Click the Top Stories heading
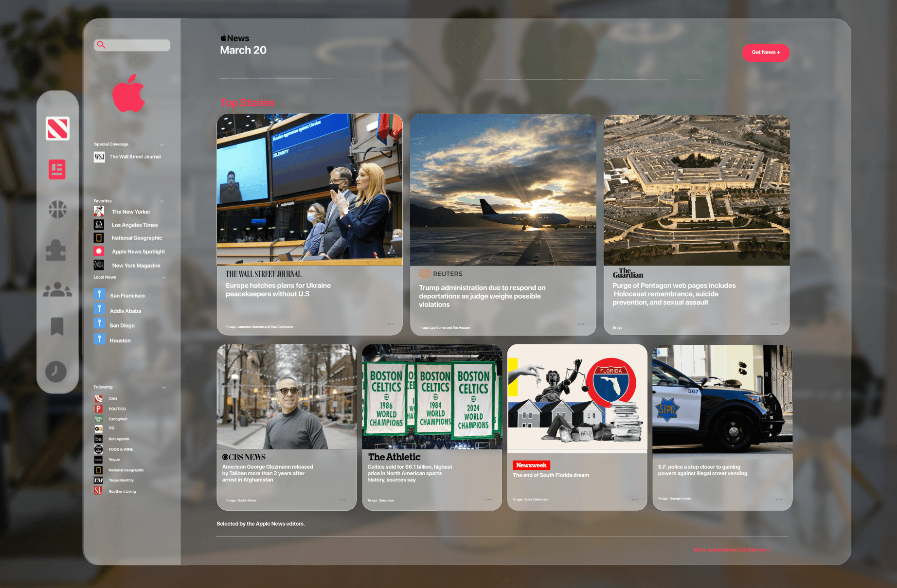The height and width of the screenshot is (588, 897). [248, 103]
